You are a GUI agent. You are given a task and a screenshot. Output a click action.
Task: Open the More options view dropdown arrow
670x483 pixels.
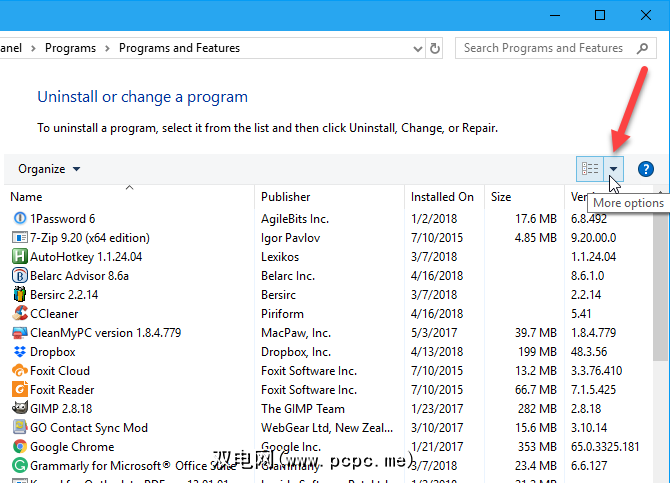613,169
